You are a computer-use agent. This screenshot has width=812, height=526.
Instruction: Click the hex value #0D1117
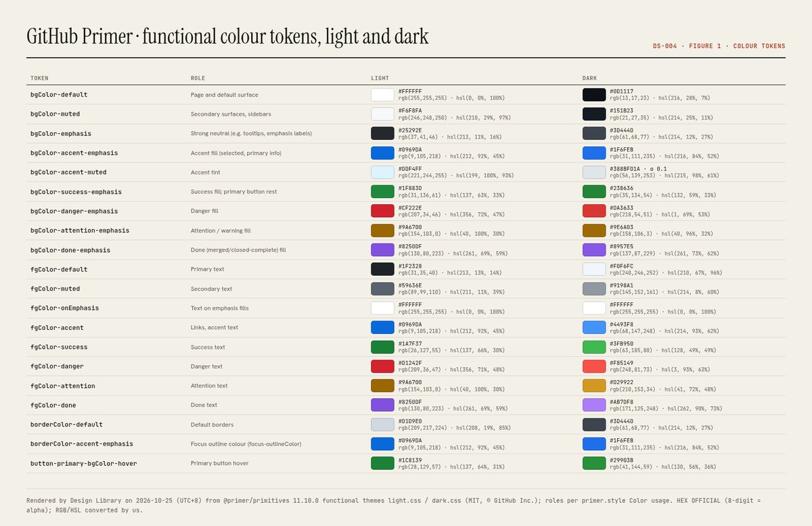(x=621, y=91)
